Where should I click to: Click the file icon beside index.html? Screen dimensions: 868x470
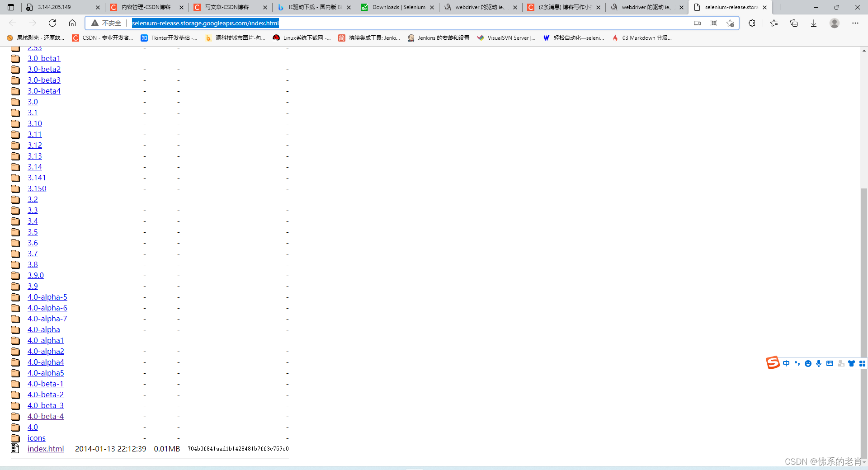15,448
